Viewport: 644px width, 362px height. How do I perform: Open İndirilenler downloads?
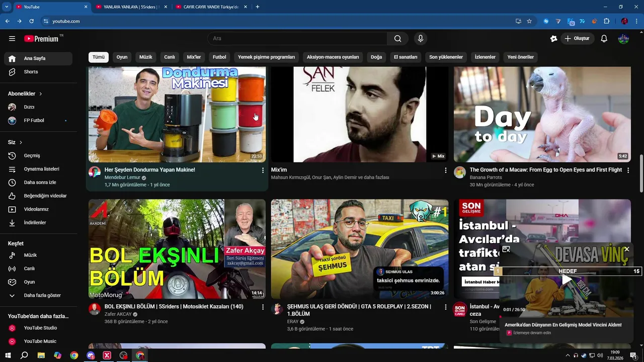pos(38,223)
